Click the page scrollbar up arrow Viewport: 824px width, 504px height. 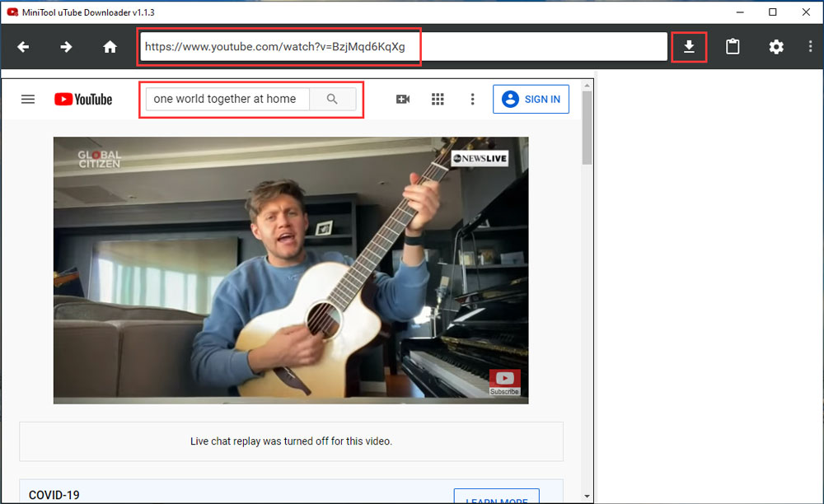click(x=587, y=85)
